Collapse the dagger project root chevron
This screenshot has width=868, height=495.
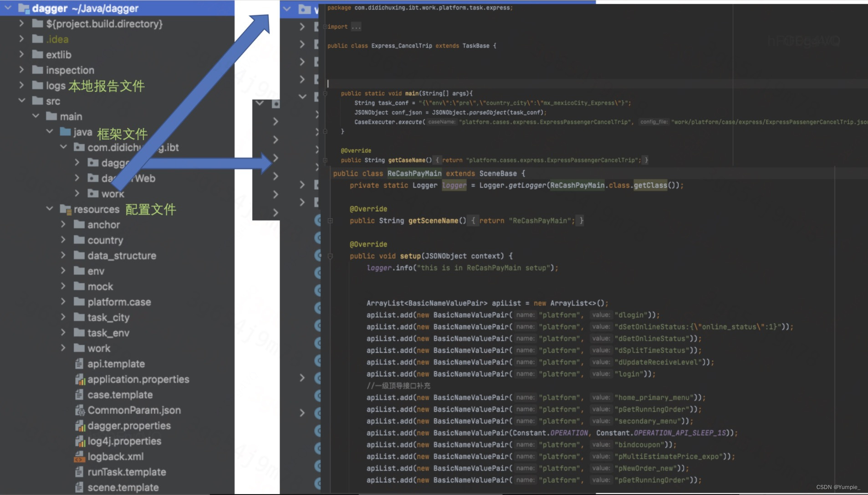tap(8, 8)
